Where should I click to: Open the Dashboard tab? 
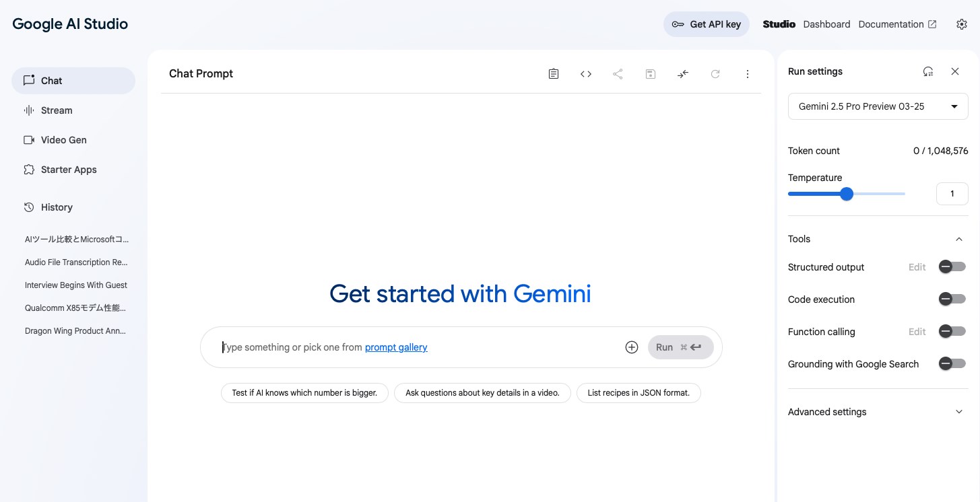point(826,24)
